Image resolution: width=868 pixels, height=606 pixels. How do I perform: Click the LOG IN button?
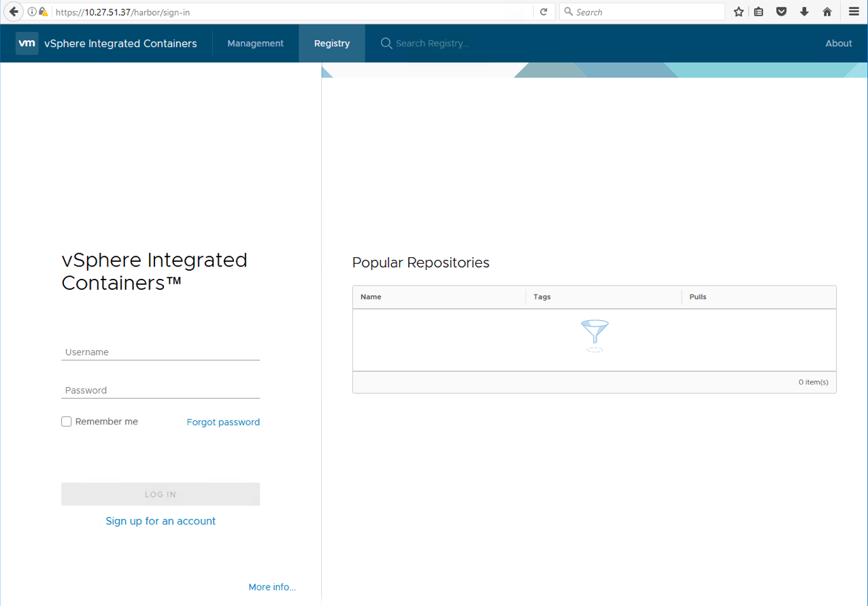click(x=161, y=494)
